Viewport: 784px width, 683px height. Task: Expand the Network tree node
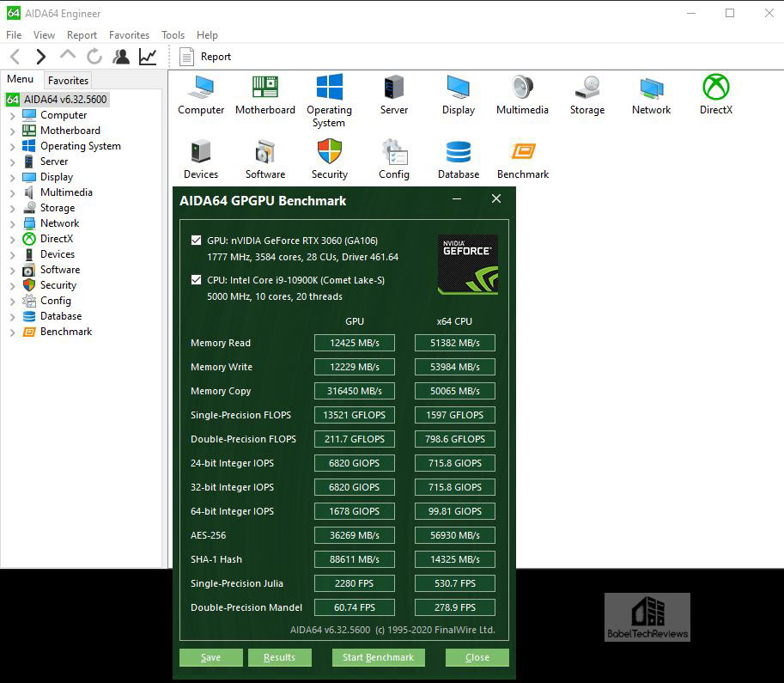coord(13,225)
